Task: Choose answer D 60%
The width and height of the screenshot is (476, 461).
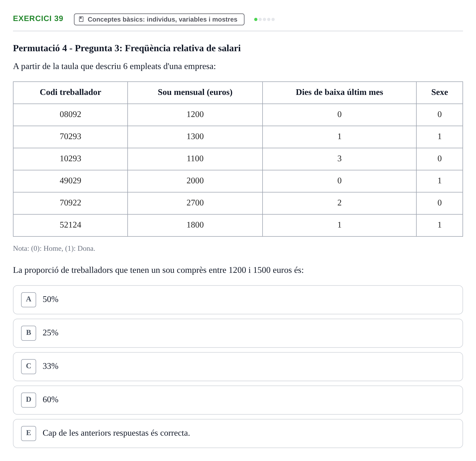Action: [x=238, y=400]
